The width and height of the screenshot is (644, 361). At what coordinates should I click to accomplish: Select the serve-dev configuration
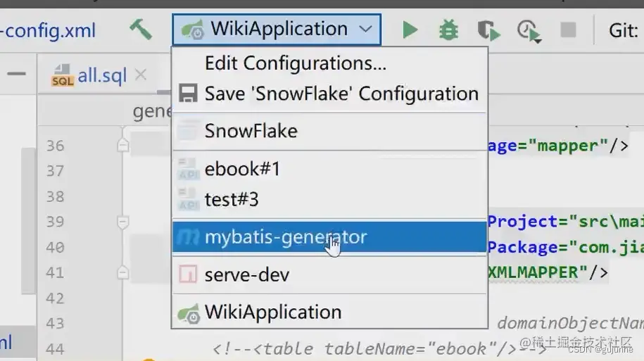click(x=330, y=274)
